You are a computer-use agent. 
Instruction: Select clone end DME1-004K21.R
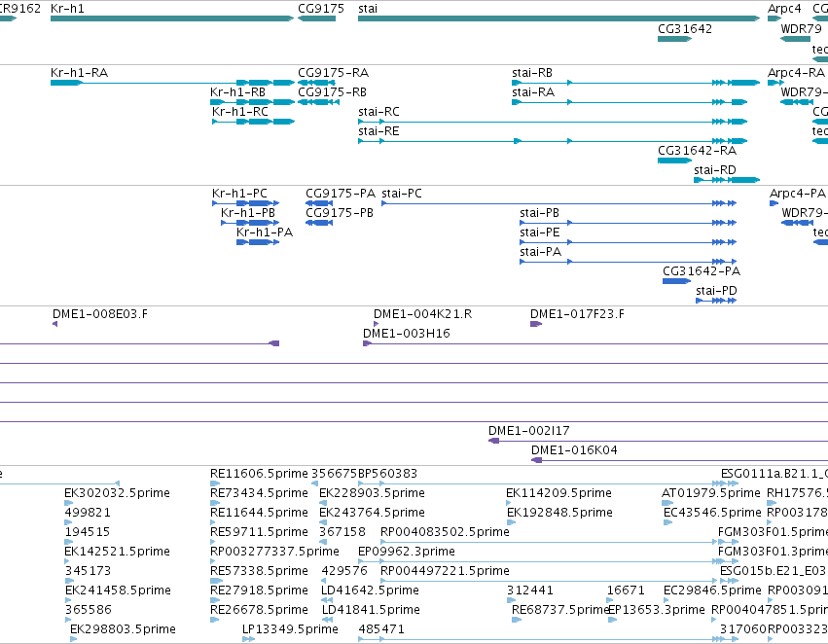pyautogui.click(x=376, y=324)
